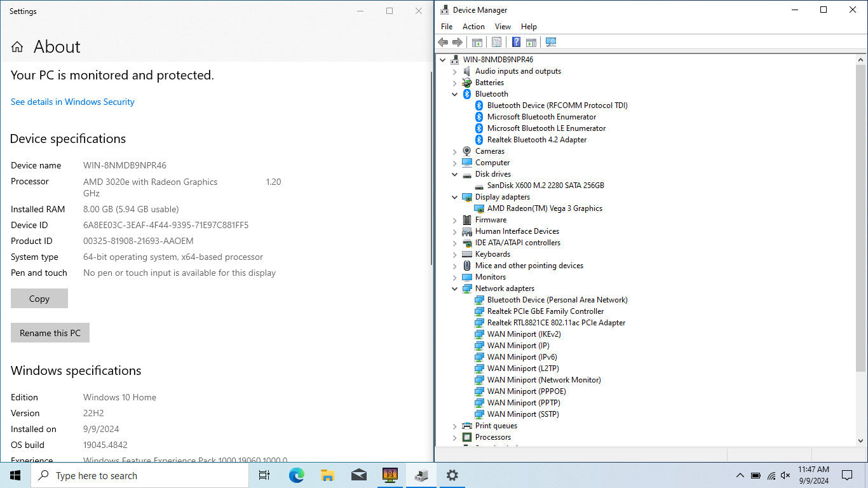The image size is (868, 488).
Task: Click Device Manager taskbar icon
Action: pyautogui.click(x=421, y=475)
